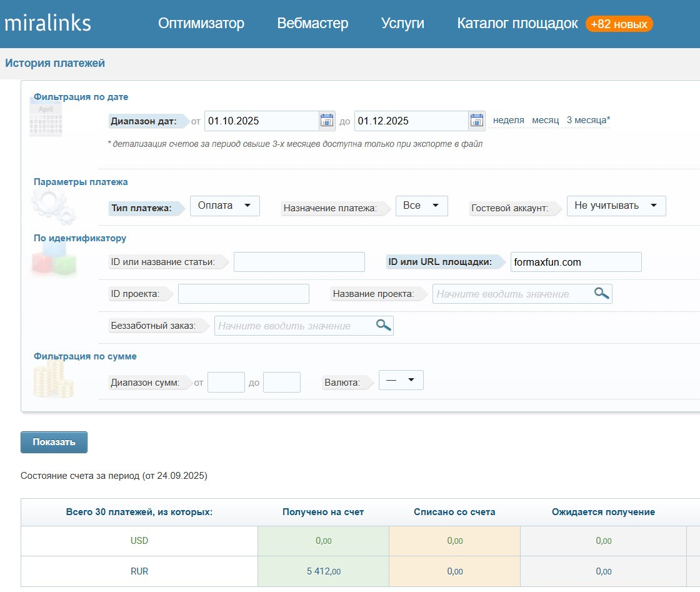Focus the ID или название статьи field

click(x=299, y=262)
